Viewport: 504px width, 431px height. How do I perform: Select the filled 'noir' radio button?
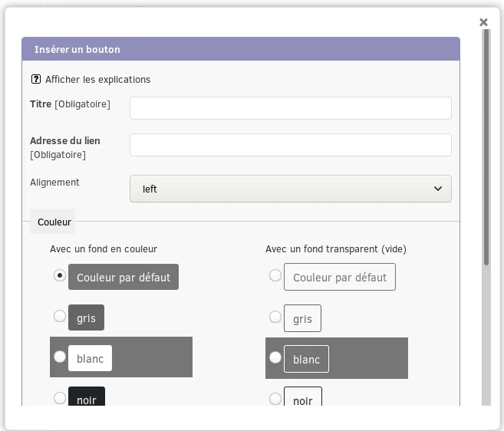(x=60, y=398)
